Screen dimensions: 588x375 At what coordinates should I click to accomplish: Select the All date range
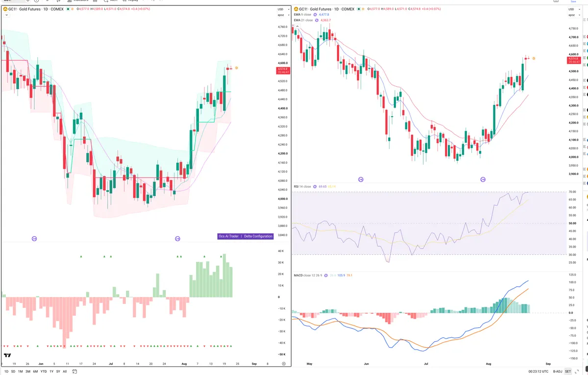pos(65,372)
